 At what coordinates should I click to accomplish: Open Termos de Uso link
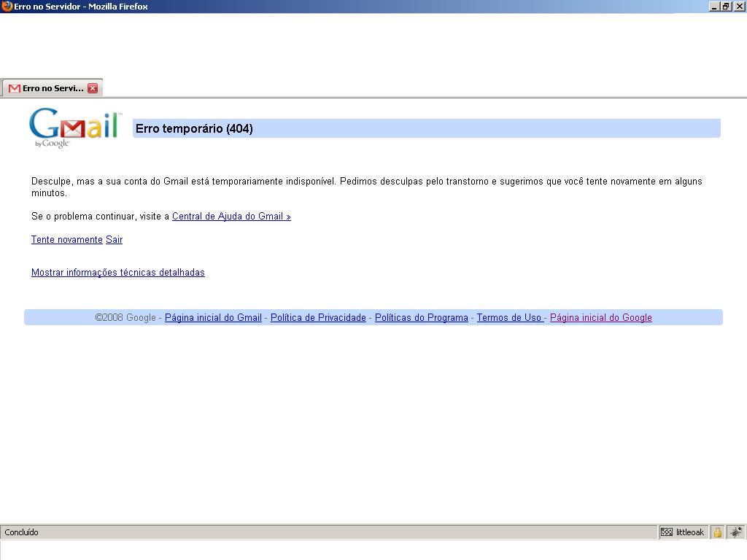pos(509,318)
